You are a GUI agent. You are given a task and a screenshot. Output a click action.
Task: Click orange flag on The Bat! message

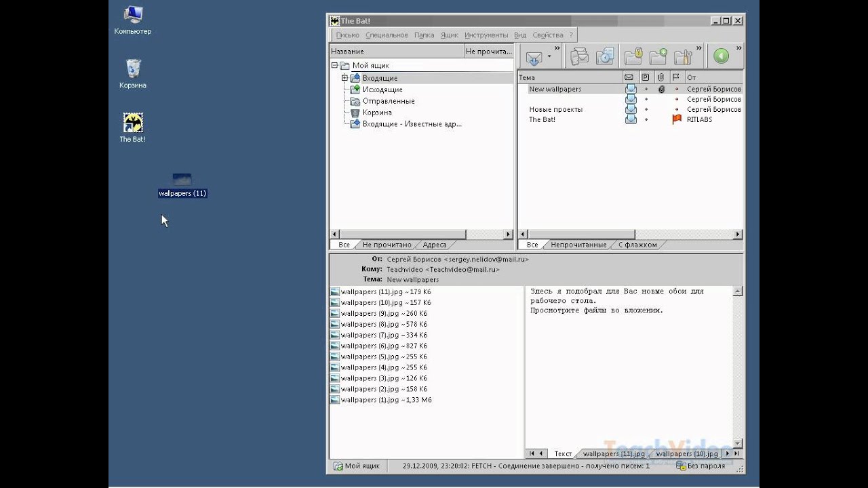pyautogui.click(x=677, y=119)
